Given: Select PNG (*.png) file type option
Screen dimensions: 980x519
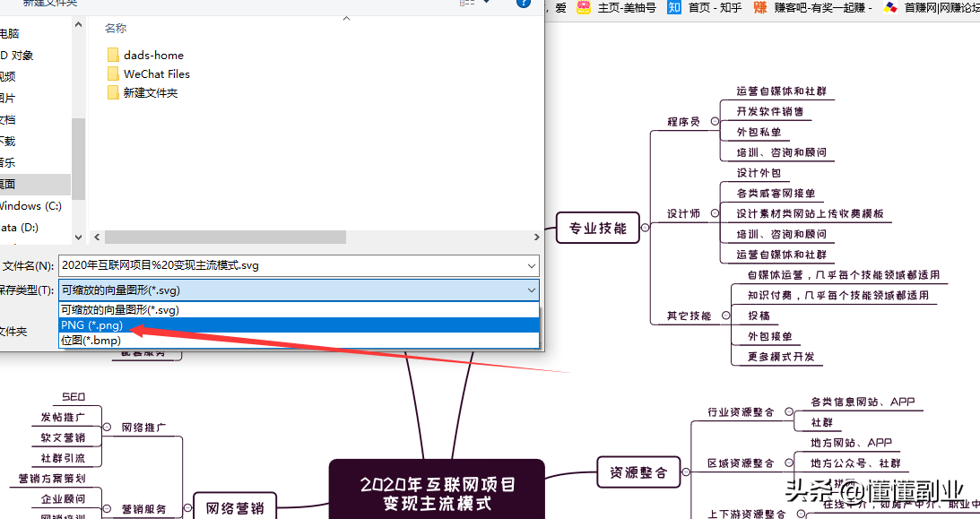Looking at the screenshot, I should pos(91,325).
